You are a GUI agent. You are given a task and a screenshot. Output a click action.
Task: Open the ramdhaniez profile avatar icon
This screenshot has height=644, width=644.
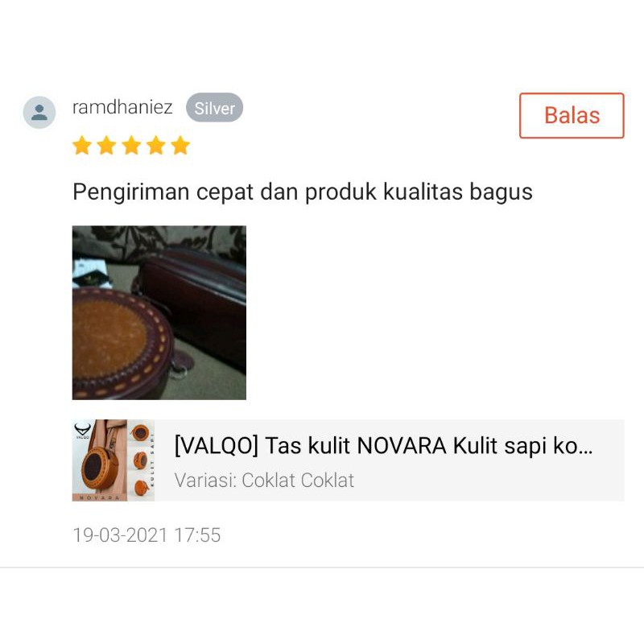pos(39,112)
